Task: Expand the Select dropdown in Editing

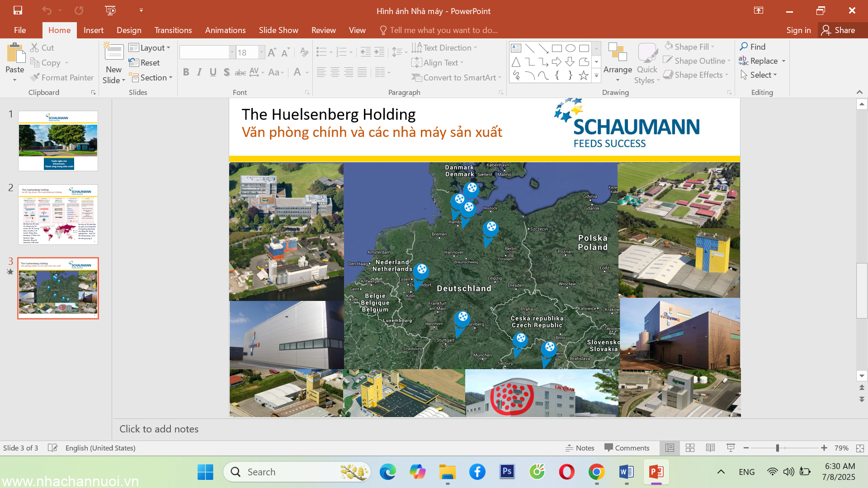Action: click(x=759, y=75)
